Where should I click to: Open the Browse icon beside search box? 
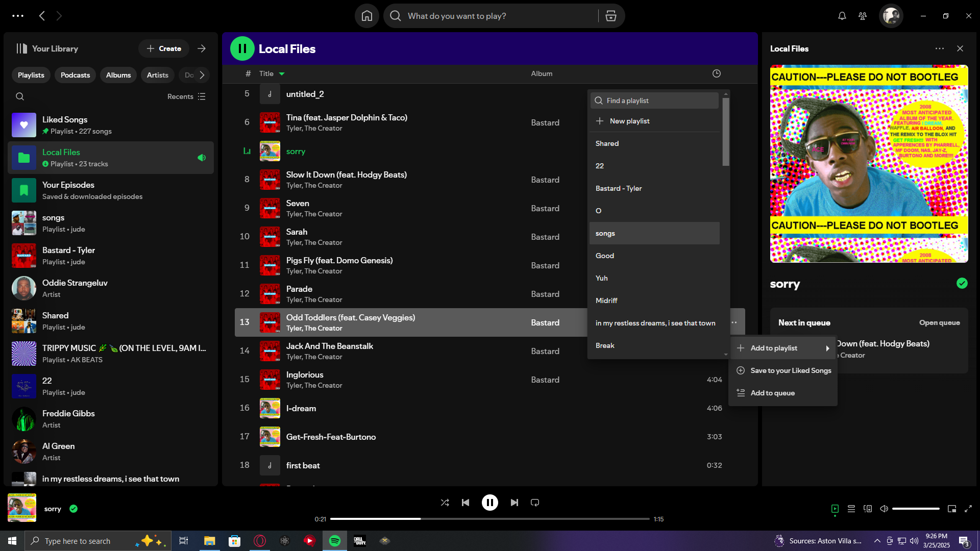[610, 16]
